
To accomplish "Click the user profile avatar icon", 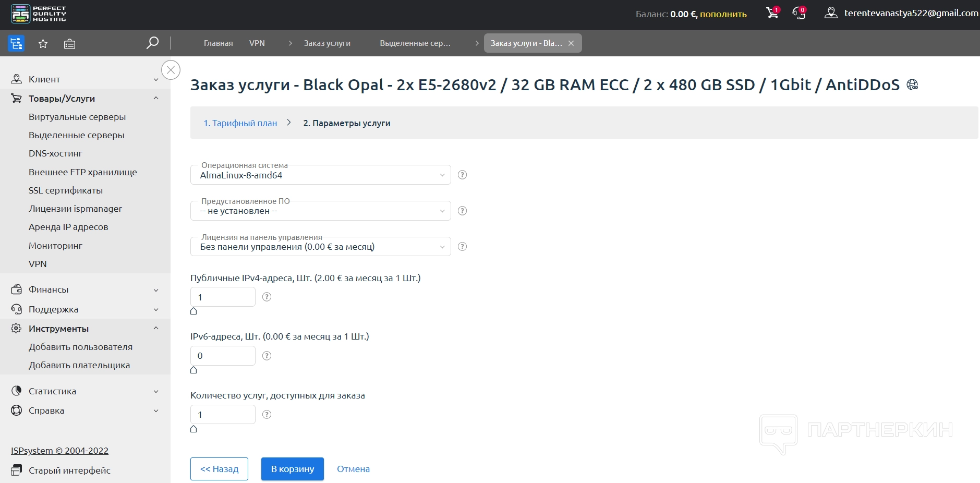I will (x=831, y=13).
